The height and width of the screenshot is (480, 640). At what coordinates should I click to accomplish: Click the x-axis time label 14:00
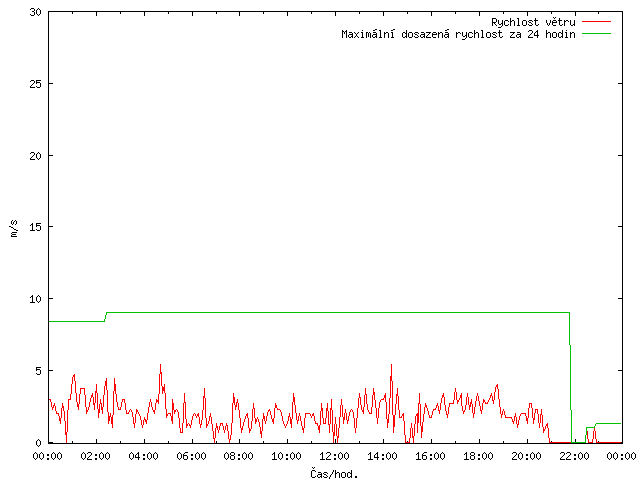click(x=383, y=456)
